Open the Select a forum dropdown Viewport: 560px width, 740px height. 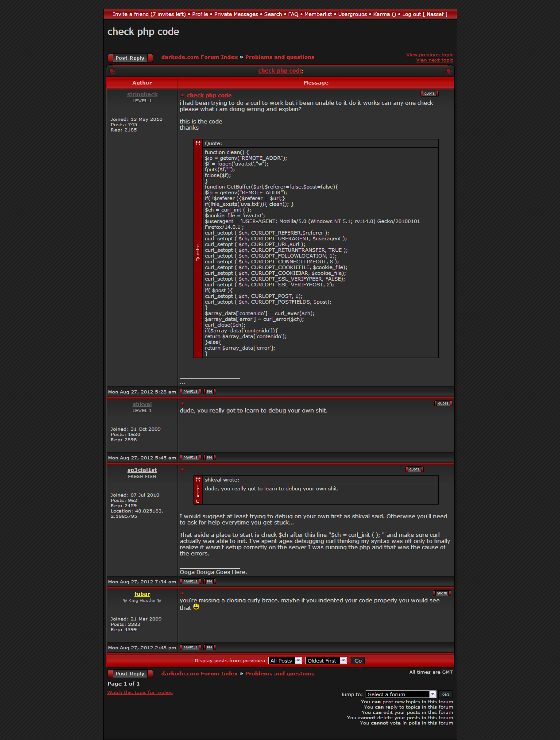click(401, 694)
